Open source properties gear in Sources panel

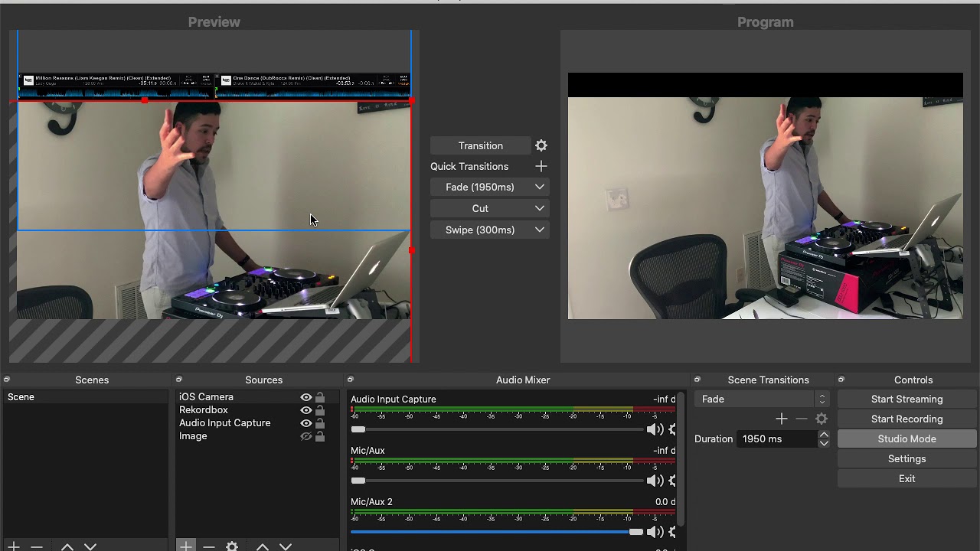[x=231, y=546]
